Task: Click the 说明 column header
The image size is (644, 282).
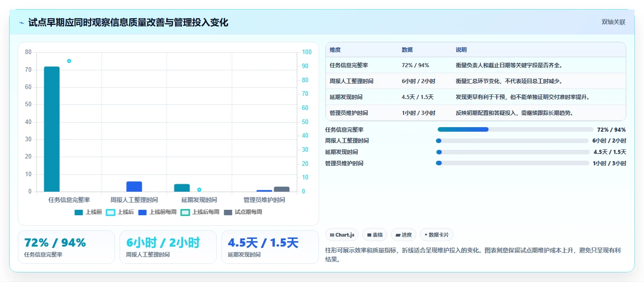Action: tap(461, 50)
